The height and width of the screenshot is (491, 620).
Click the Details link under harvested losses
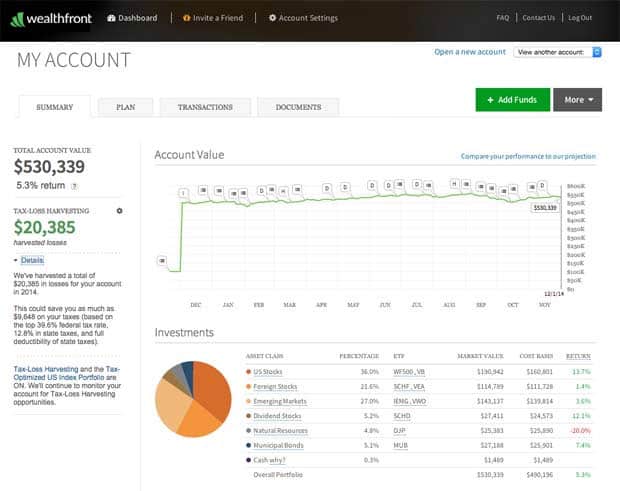(x=32, y=260)
